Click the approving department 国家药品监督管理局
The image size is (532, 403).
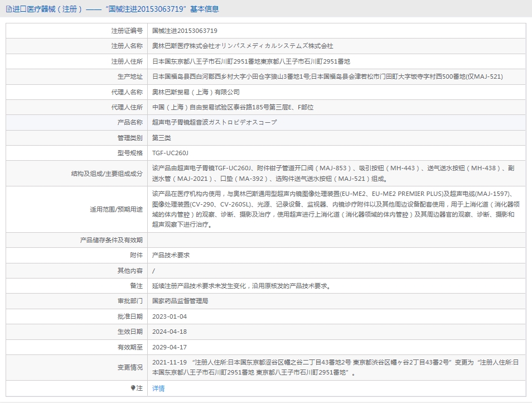tap(180, 301)
